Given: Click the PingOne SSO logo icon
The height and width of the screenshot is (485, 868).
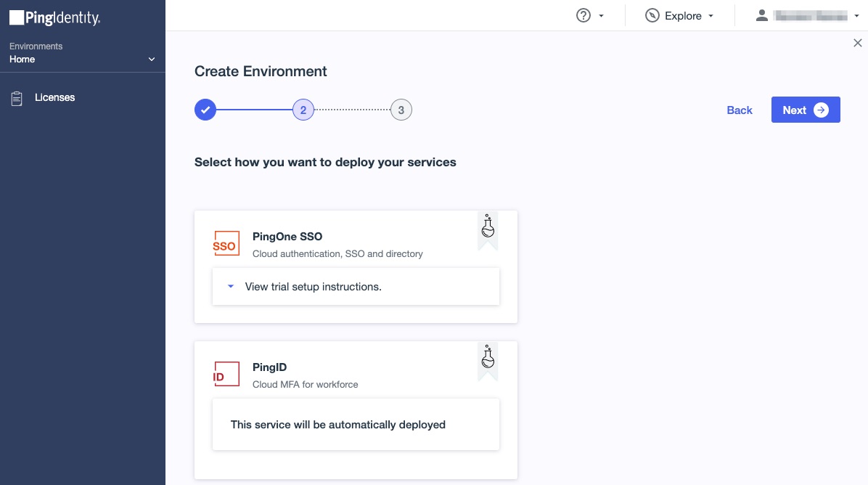Looking at the screenshot, I should tap(225, 245).
